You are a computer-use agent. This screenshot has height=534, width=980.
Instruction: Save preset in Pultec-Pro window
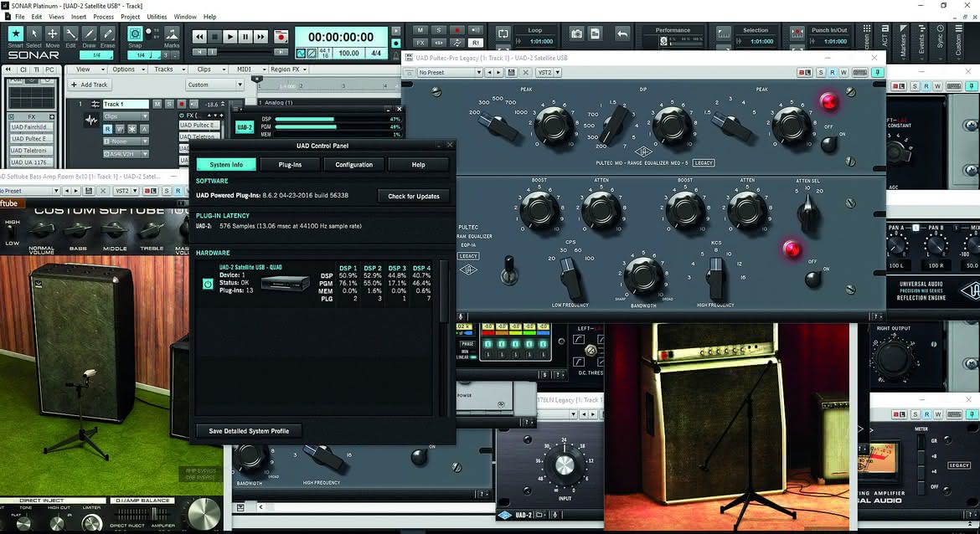[512, 73]
